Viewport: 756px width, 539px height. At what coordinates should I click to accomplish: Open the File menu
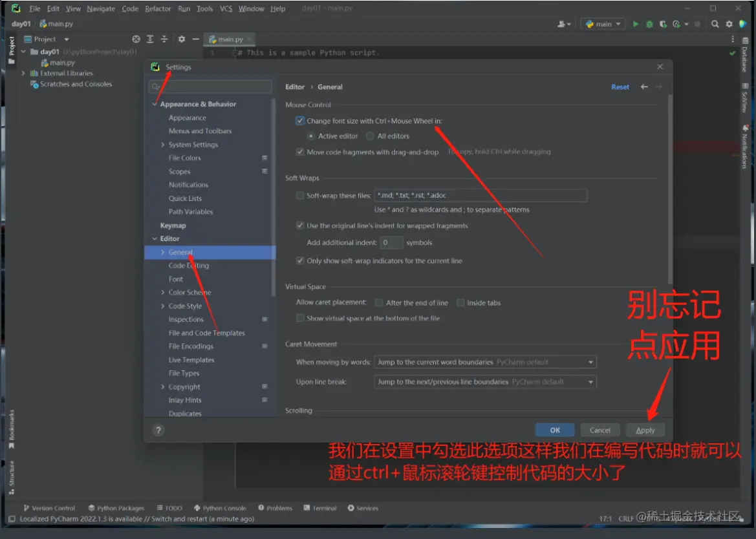(35, 8)
